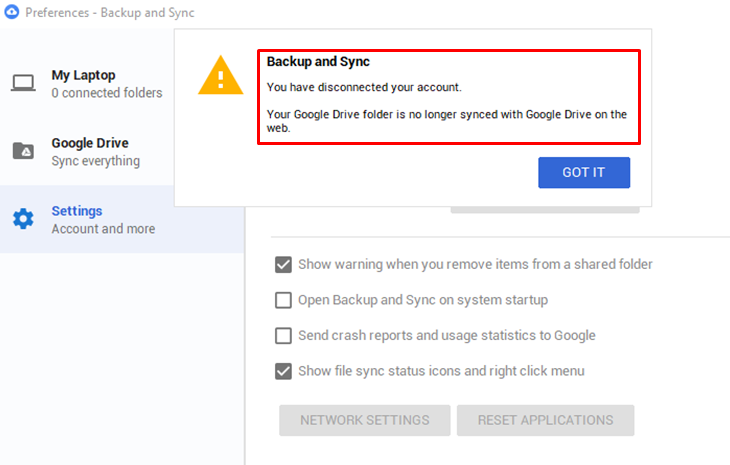Click the 'Sync everything' text
The height and width of the screenshot is (465, 730).
[x=95, y=161]
